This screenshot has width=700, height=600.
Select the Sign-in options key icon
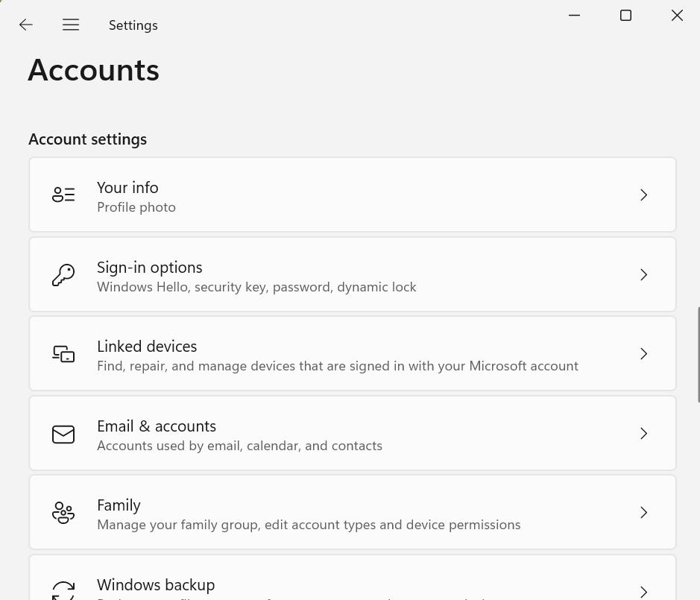tap(63, 274)
